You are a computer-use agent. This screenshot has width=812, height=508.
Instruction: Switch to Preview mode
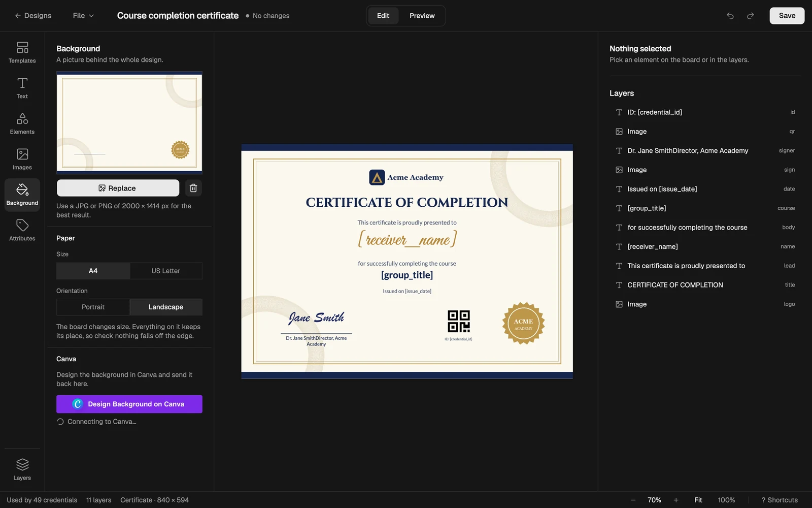422,16
